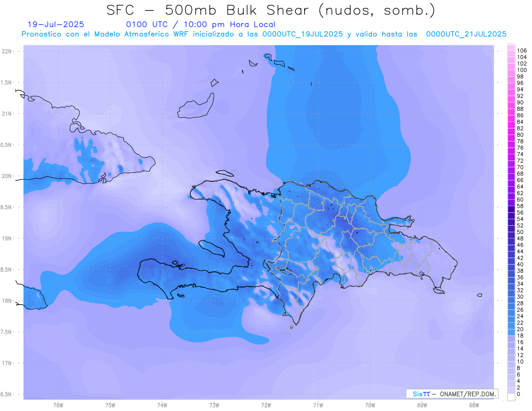
Task: Click the initialization time '0000UTC_19JUL2025'
Action: click(303, 34)
